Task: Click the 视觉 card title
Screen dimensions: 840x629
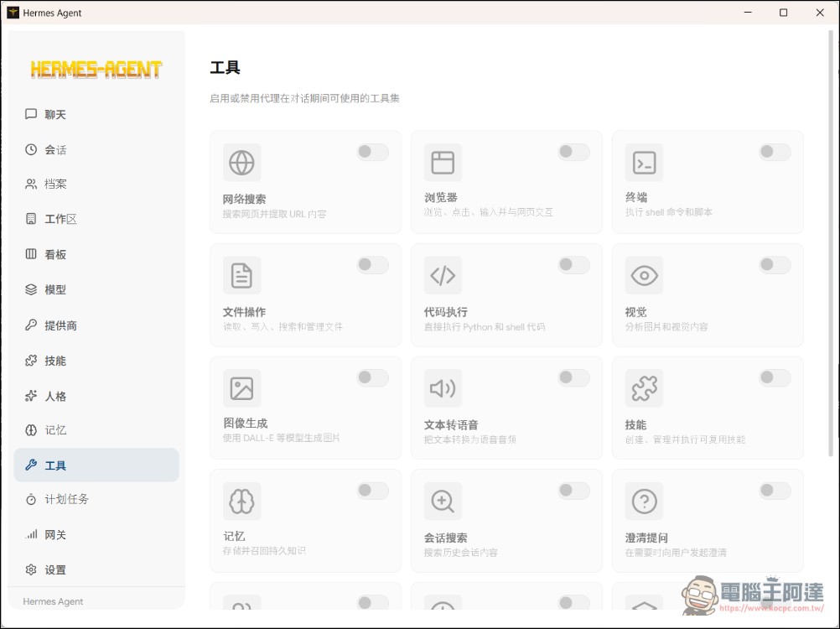Action: (636, 312)
